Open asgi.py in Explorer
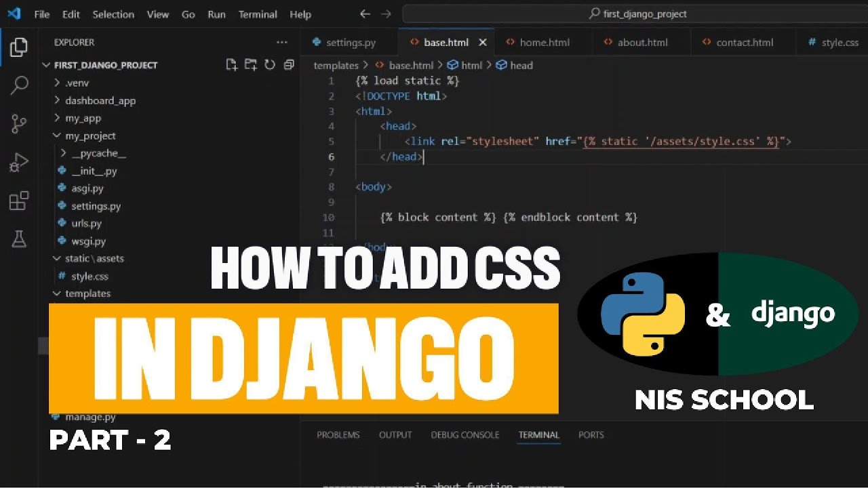The height and width of the screenshot is (488, 868). point(87,188)
